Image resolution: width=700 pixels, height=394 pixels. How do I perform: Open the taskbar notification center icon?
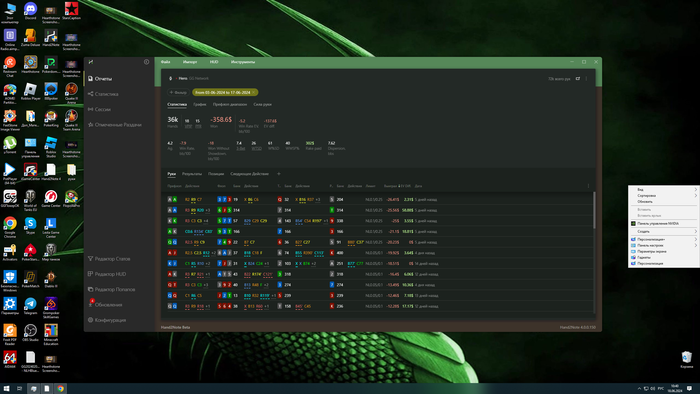[x=689, y=389]
